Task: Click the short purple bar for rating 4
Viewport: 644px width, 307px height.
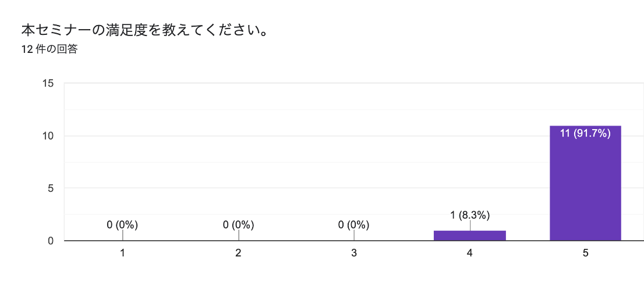Action: coord(469,235)
